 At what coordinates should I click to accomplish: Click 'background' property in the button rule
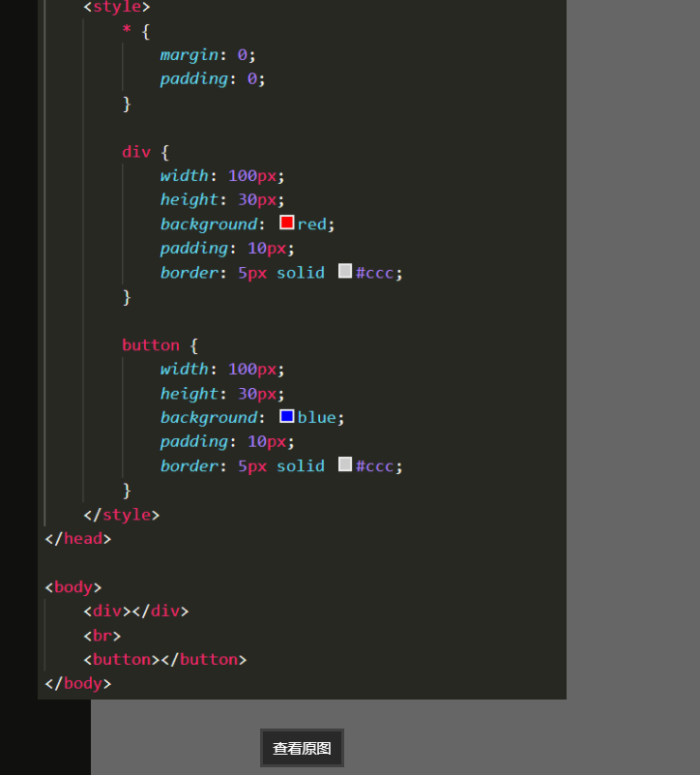209,418
